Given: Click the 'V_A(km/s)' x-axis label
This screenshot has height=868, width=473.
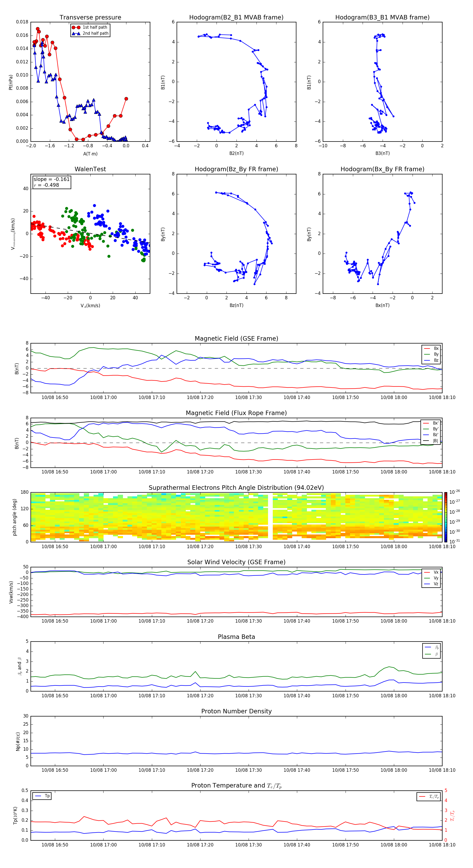Looking at the screenshot, I should tap(90, 306).
